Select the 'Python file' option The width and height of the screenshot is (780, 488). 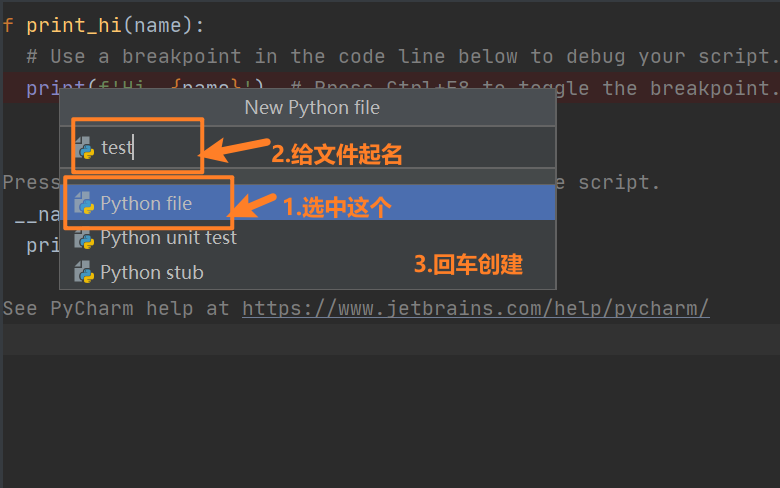(307, 203)
